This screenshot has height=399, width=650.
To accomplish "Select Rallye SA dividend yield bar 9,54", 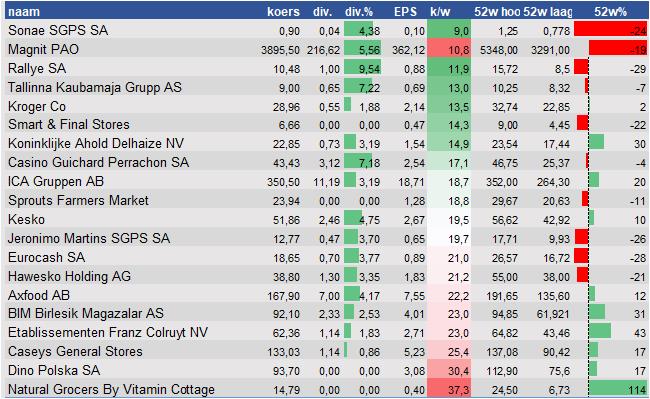I will click(362, 68).
